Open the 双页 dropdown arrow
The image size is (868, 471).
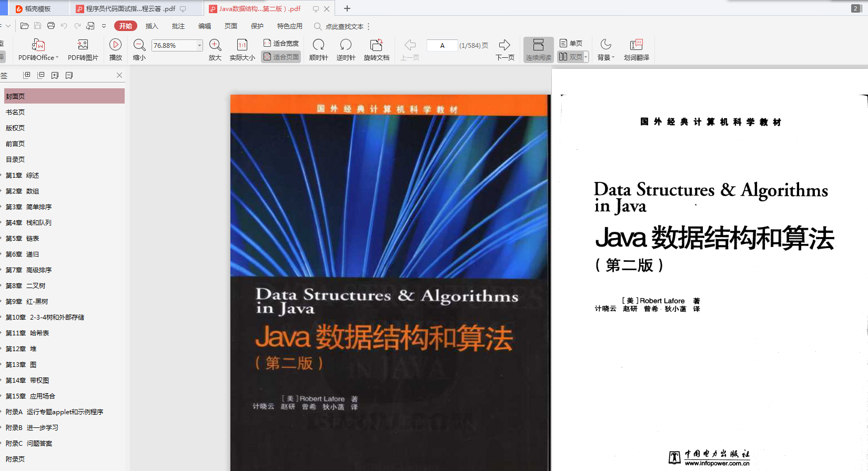pyautogui.click(x=586, y=57)
